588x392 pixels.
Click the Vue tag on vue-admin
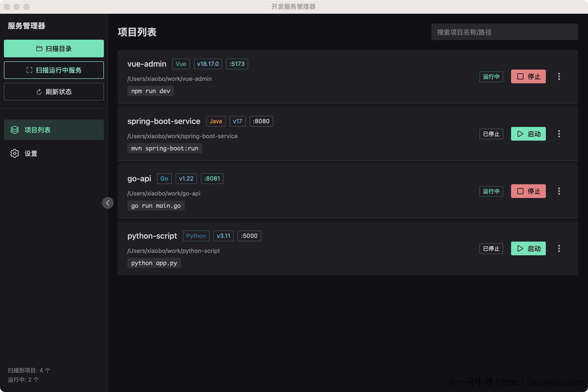pos(181,64)
